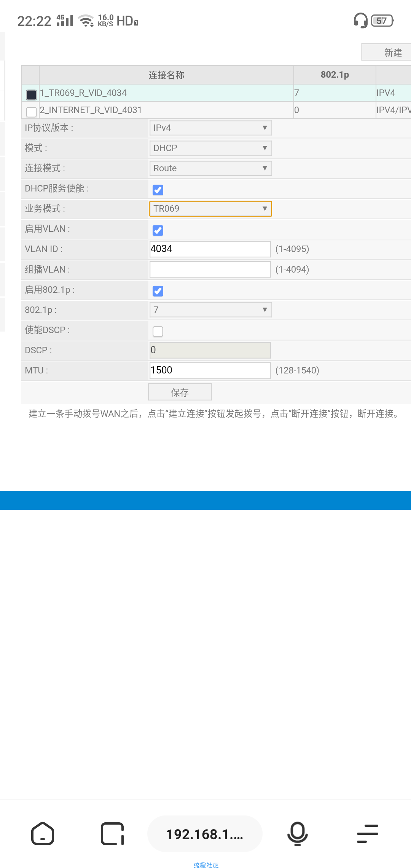Viewport: 411px width, 868px height.
Task: Tap the 192.168.1 address bar
Action: [x=205, y=834]
